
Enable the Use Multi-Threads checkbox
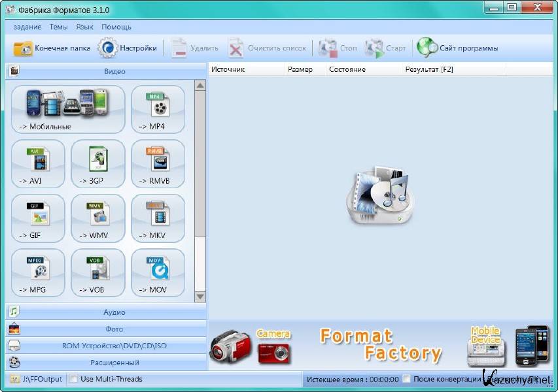(74, 379)
